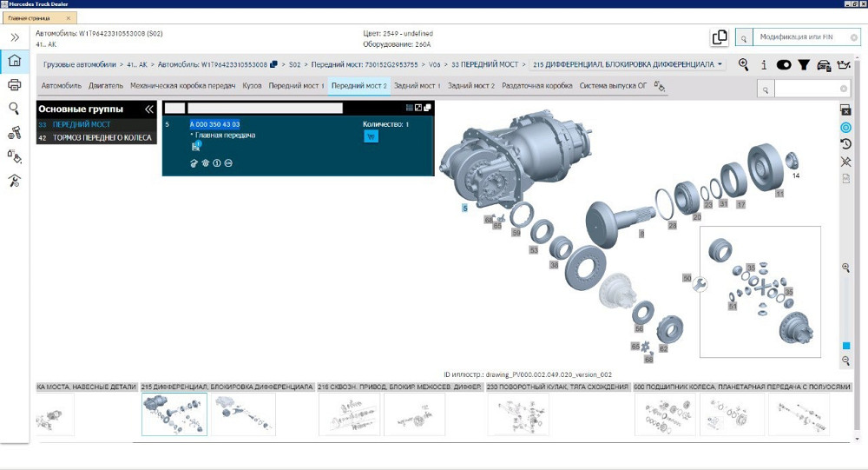Viewport: 868px width, 470px height.
Task: Switch to the Двигатель tab
Action: (x=106, y=86)
